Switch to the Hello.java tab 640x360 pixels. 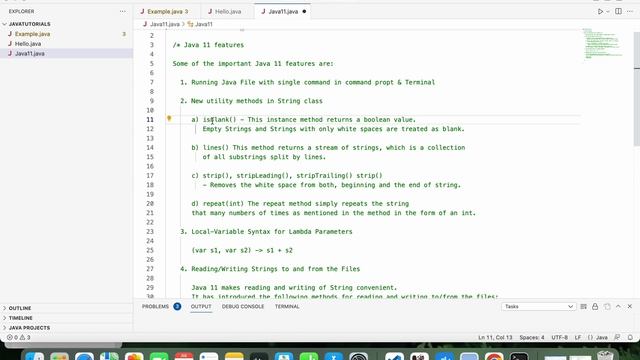point(228,11)
